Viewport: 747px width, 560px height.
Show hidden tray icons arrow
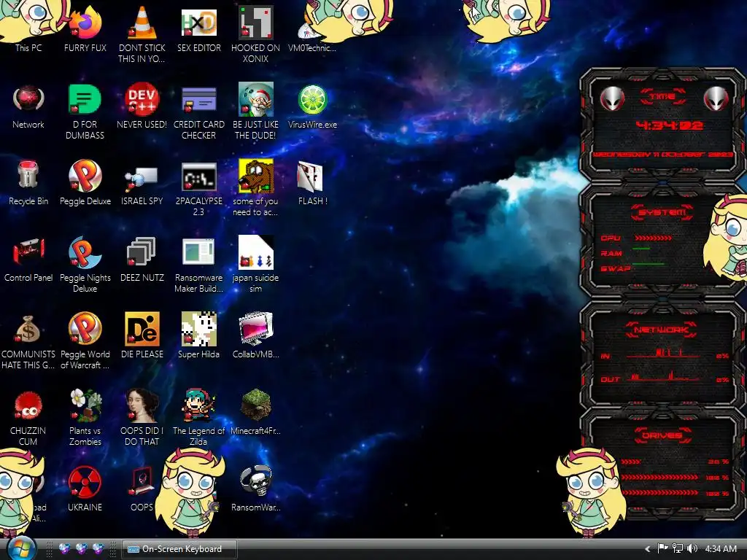click(648, 549)
